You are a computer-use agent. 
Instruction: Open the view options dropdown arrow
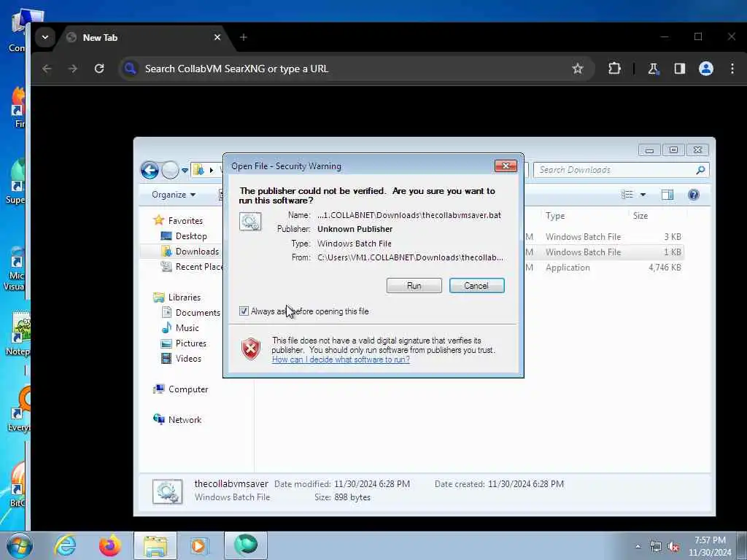pyautogui.click(x=643, y=194)
